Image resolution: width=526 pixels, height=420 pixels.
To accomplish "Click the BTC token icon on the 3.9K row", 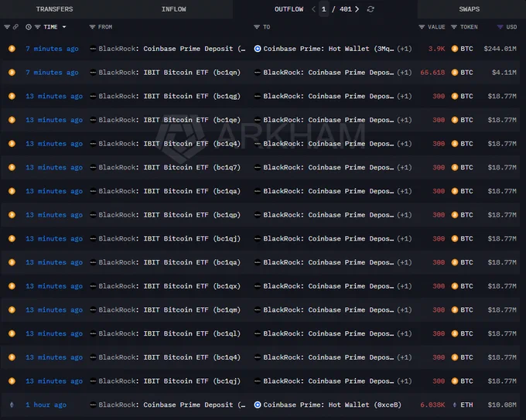I will [455, 49].
